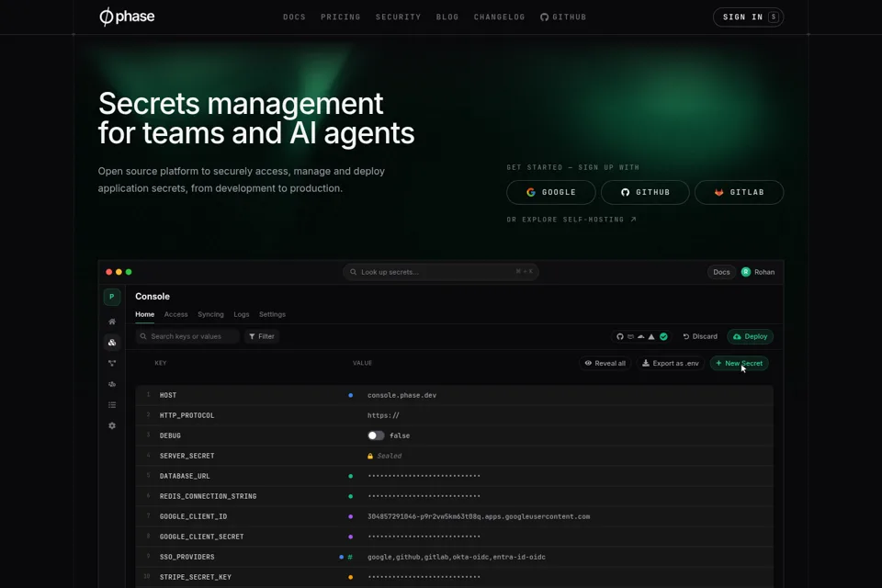The image size is (882, 588).
Task: Open the Syncing tab
Action: [x=210, y=314]
